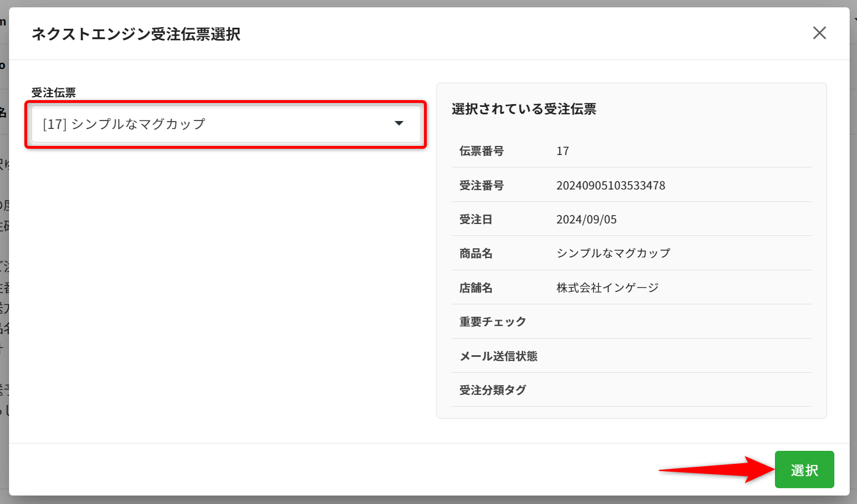
Task: Click the 受注番号 row label
Action: (x=481, y=186)
